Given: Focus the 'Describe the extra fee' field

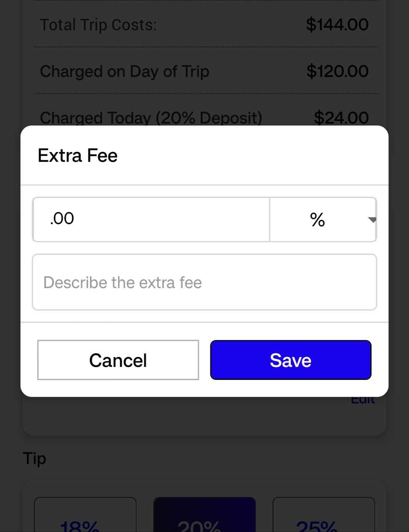Looking at the screenshot, I should coord(204,282).
